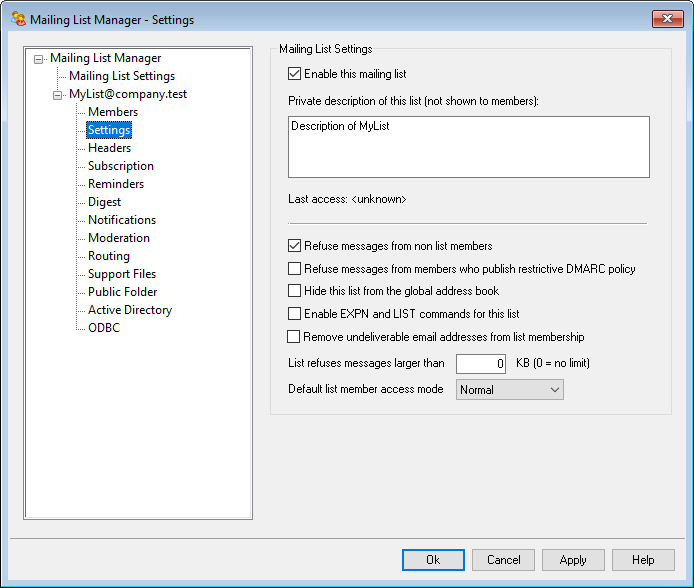Check the restrictive DMARC policy refusal option
Image resolution: width=694 pixels, height=588 pixels.
pos(294,268)
